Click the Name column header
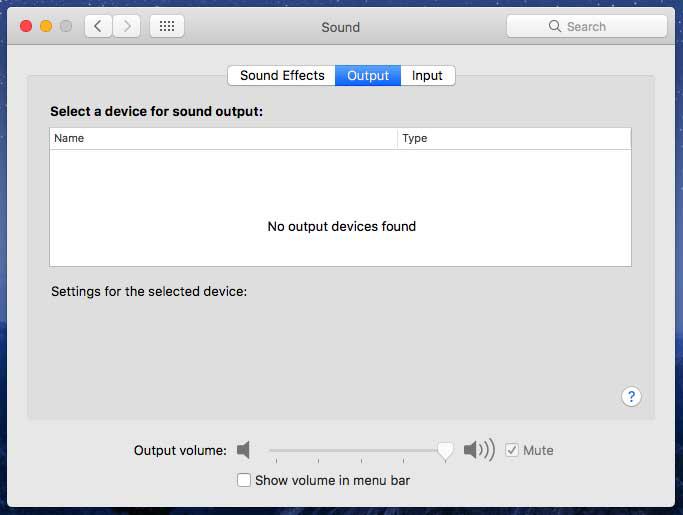 [223, 139]
